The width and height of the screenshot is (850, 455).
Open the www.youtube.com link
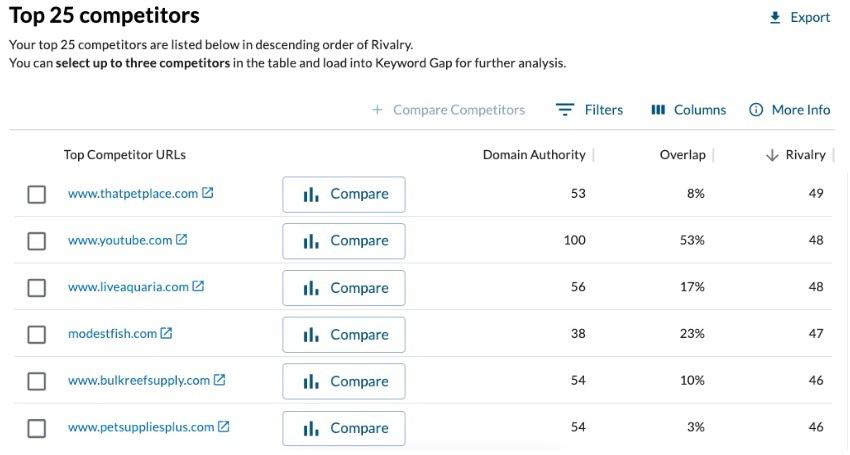point(120,240)
